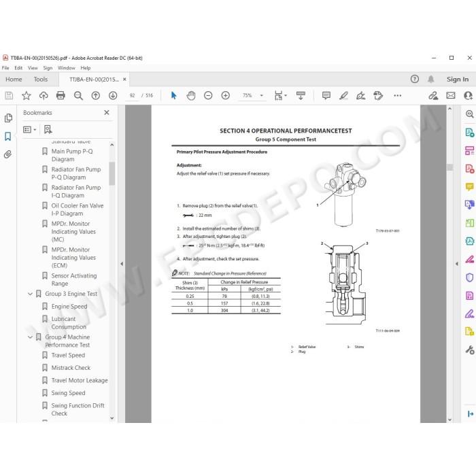Collapse the left navigation pane arrow
Viewport: 476px width, 476px height.
point(122,264)
